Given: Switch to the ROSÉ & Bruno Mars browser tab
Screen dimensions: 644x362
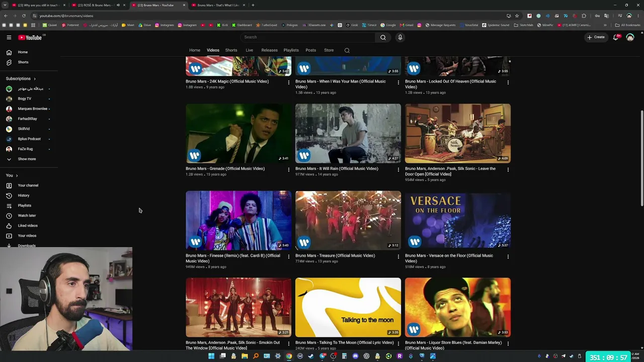Looking at the screenshot, I should [98, 5].
